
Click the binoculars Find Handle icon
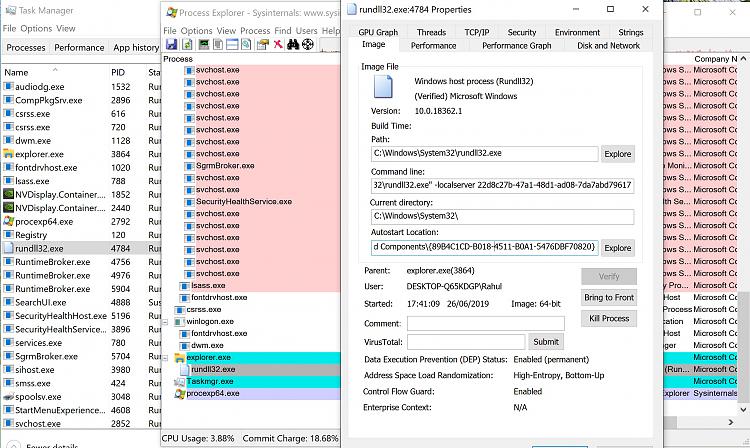click(293, 44)
